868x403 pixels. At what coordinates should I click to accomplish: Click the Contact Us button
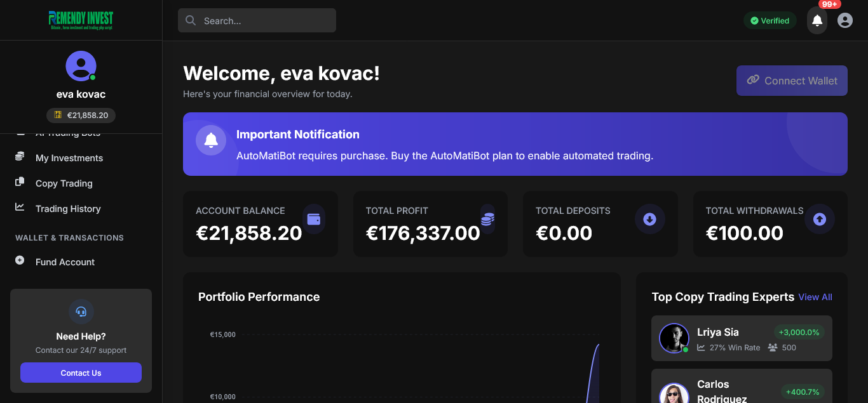tap(81, 373)
